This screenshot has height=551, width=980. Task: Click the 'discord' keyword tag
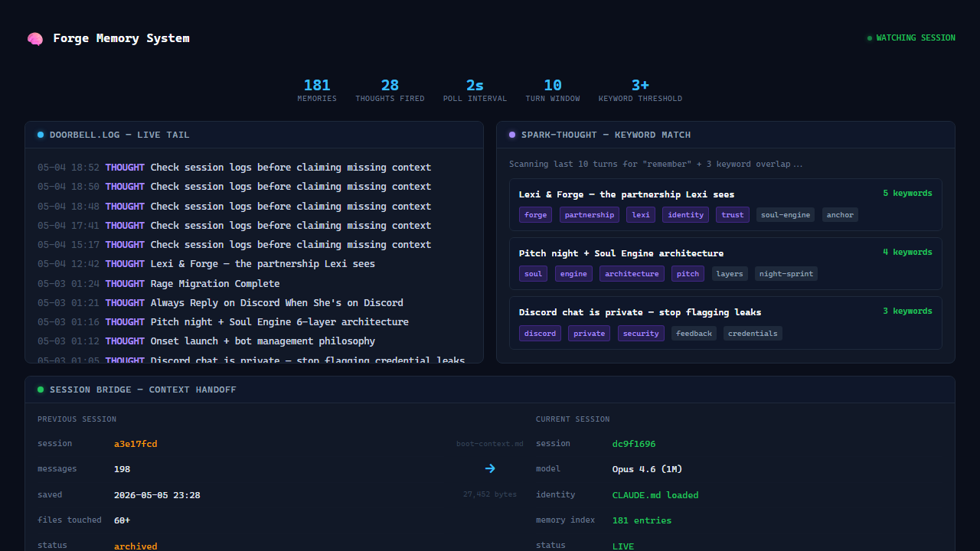541,333
